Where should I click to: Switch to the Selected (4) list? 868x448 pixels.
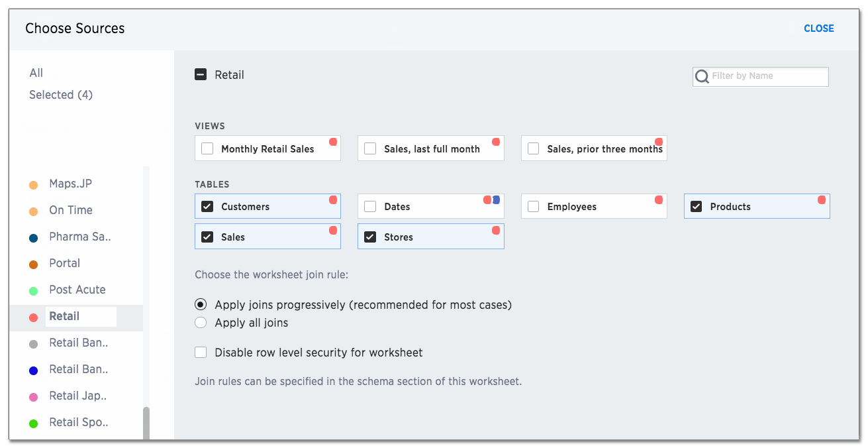60,94
